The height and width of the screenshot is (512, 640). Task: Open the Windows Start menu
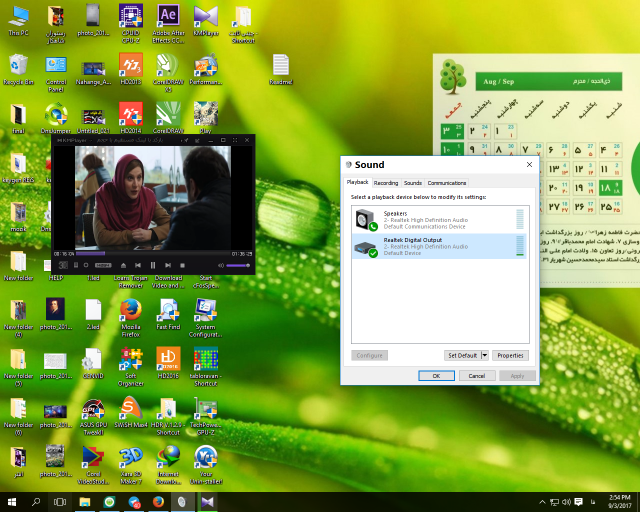pos(12,502)
